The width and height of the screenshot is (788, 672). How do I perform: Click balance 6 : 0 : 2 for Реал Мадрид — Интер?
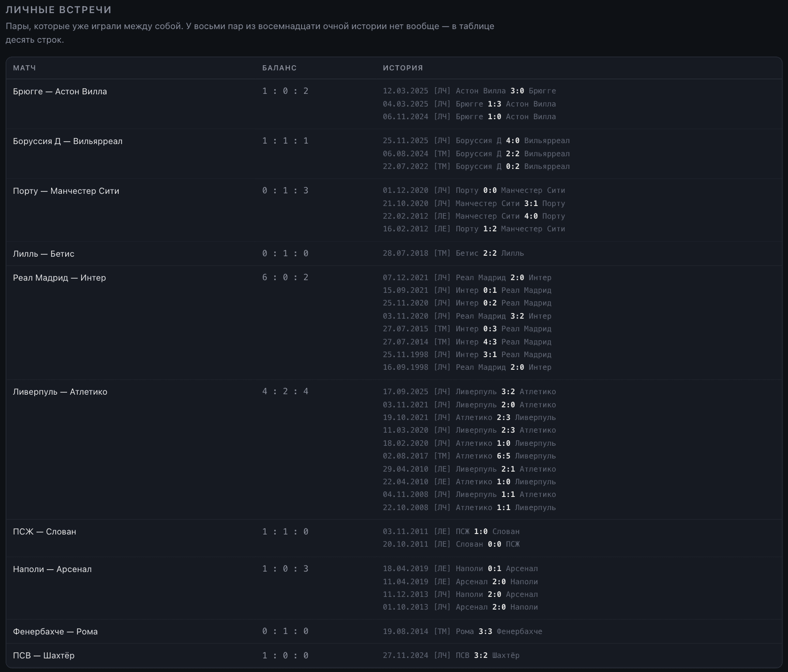pos(285,277)
